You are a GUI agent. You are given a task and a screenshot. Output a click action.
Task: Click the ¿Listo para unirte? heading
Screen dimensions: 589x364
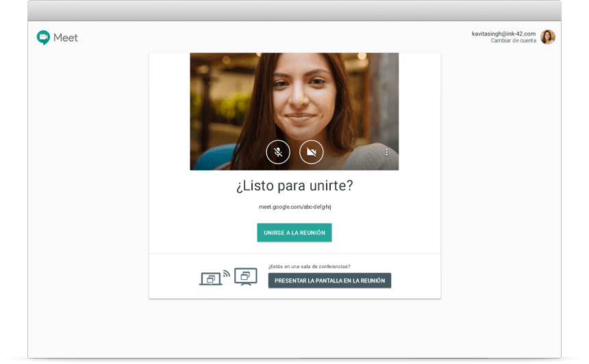pyautogui.click(x=294, y=185)
